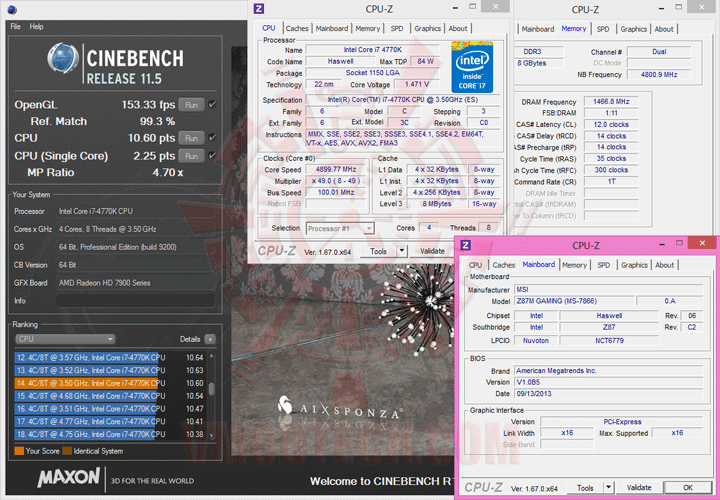Switch to Memory tab in CPU window
This screenshot has width=720, height=500.
tap(367, 28)
